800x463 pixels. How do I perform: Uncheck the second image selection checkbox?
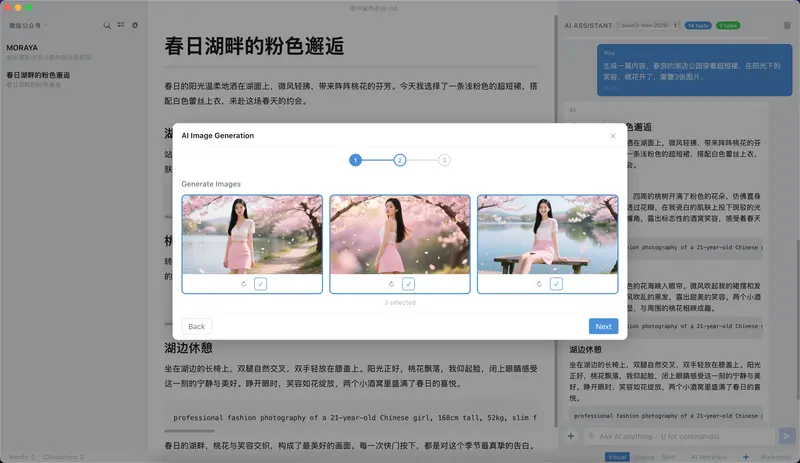click(408, 284)
